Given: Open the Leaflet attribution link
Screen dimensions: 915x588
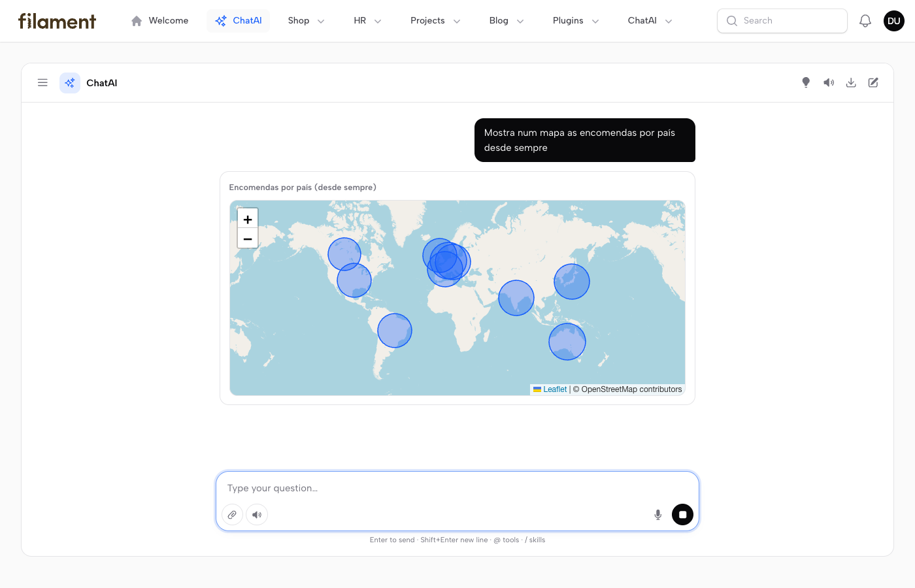Looking at the screenshot, I should coord(555,389).
